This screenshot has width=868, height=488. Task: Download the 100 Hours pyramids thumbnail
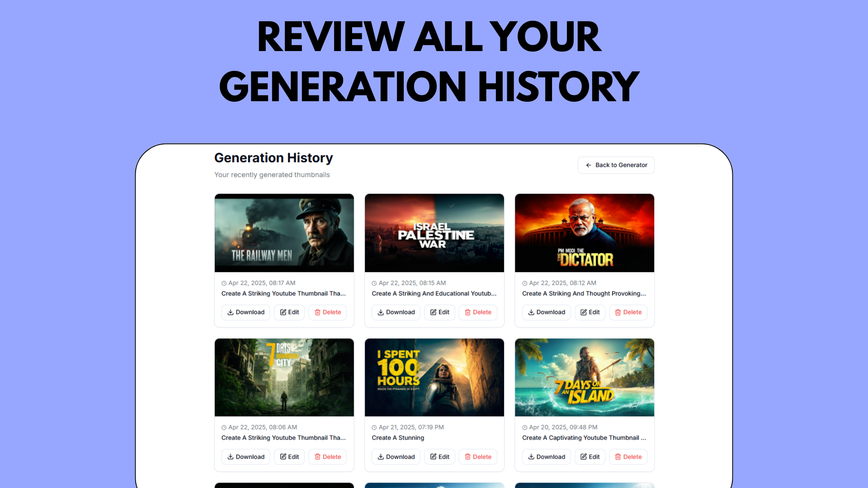click(x=396, y=457)
